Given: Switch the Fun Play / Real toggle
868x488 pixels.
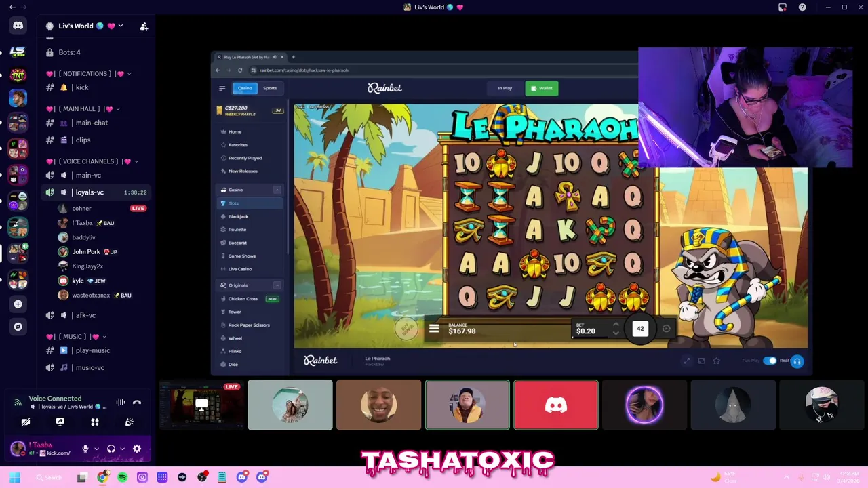Looking at the screenshot, I should tap(770, 361).
